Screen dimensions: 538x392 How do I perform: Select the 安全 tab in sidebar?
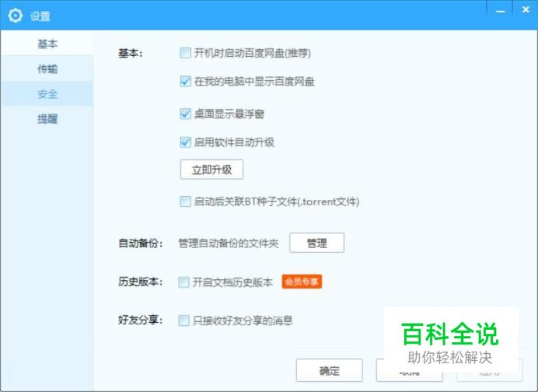(47, 93)
